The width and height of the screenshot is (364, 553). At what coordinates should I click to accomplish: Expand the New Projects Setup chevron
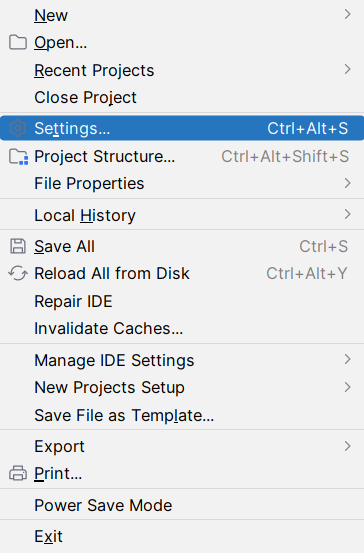[347, 387]
